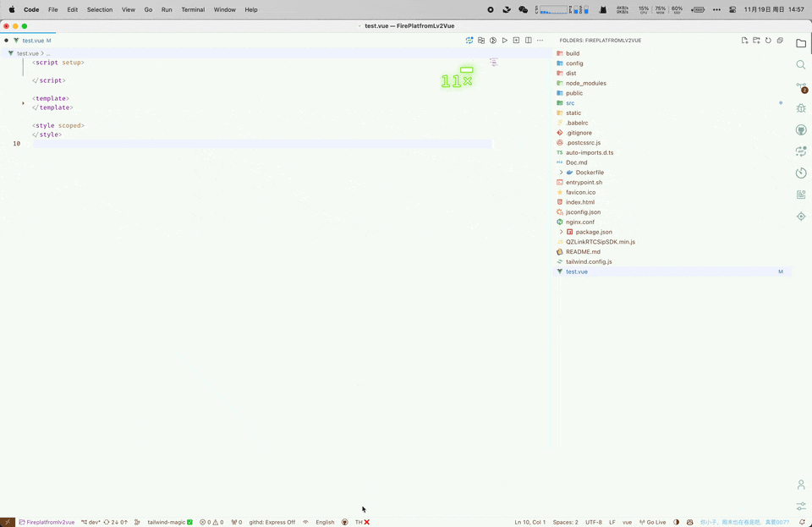
Task: Open Search in the right activity bar
Action: 801,64
